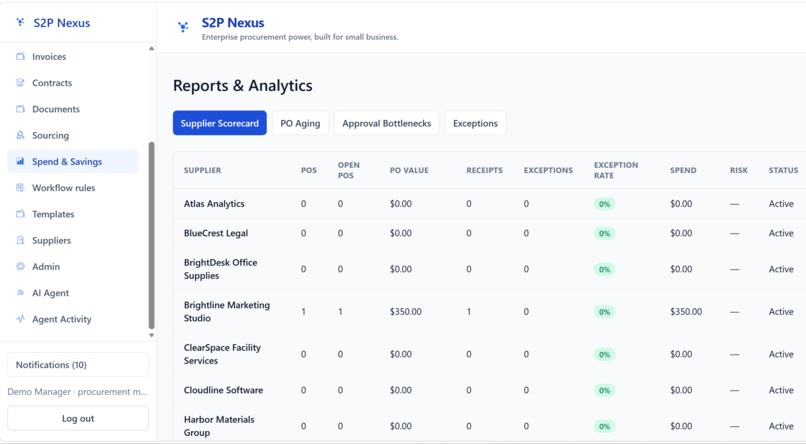
Task: Click the Spend column header
Action: coord(683,170)
